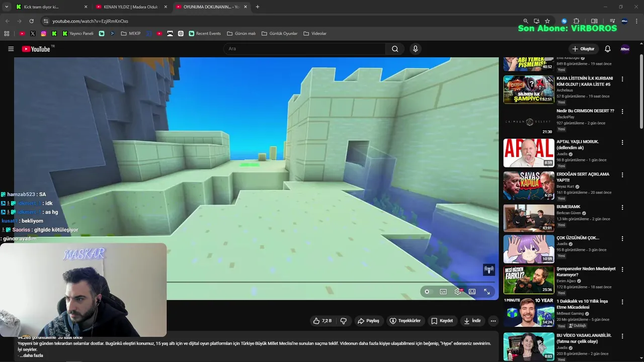Enter full screen in the video player
644x362 pixels.
(487, 292)
